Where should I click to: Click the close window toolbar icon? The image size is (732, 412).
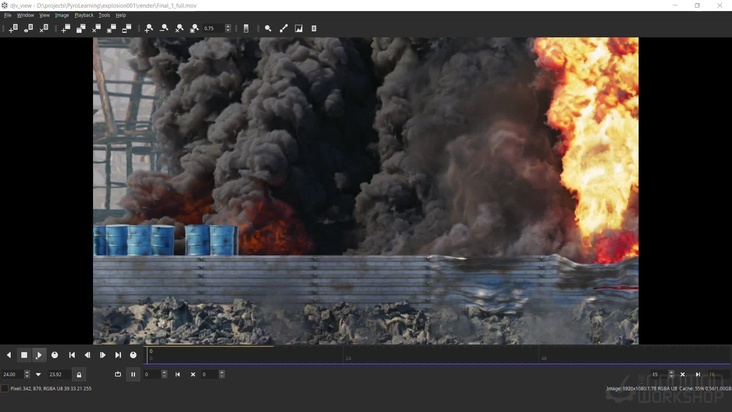pos(44,28)
